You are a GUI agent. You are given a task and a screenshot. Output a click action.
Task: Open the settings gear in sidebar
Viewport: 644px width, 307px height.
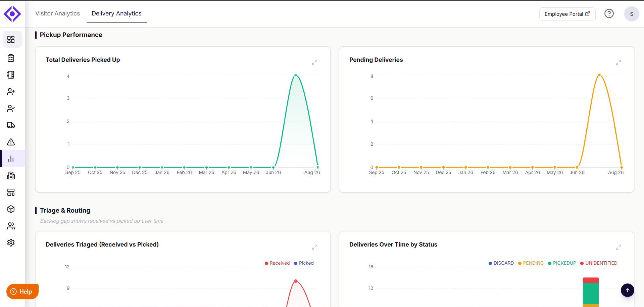click(x=11, y=243)
